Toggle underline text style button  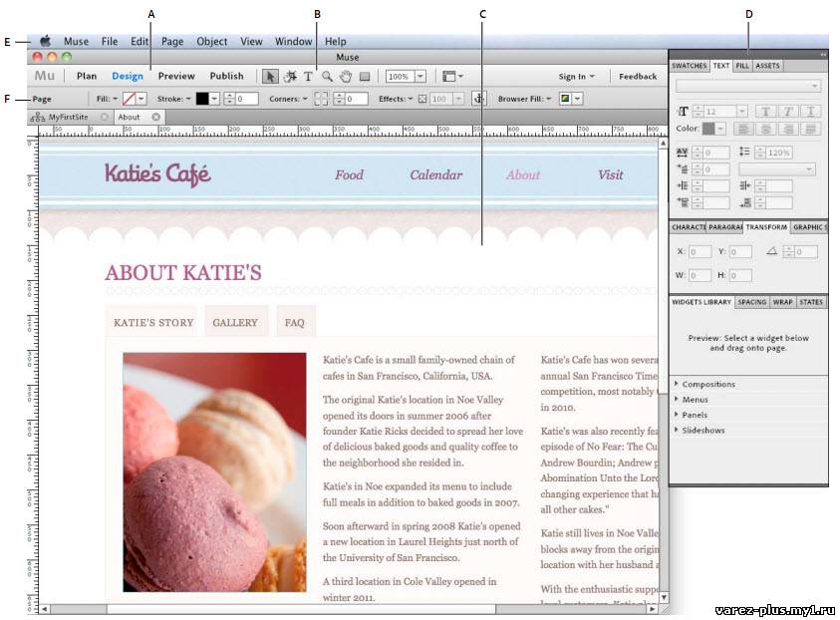[809, 112]
